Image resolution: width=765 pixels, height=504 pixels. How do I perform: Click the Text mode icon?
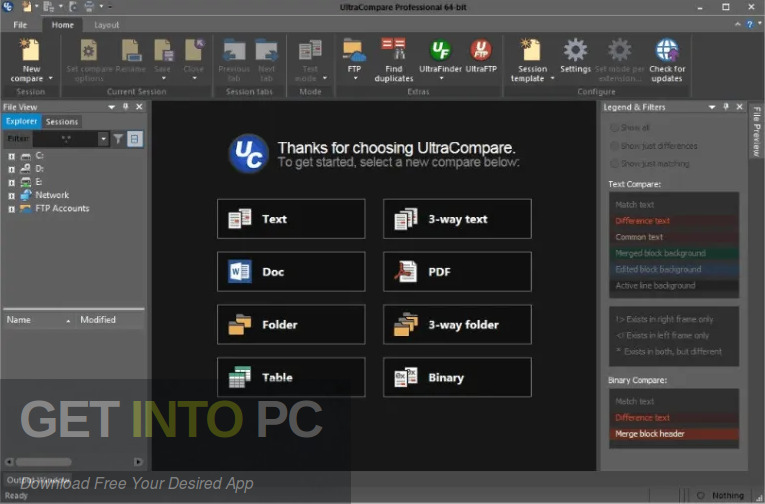click(x=310, y=50)
